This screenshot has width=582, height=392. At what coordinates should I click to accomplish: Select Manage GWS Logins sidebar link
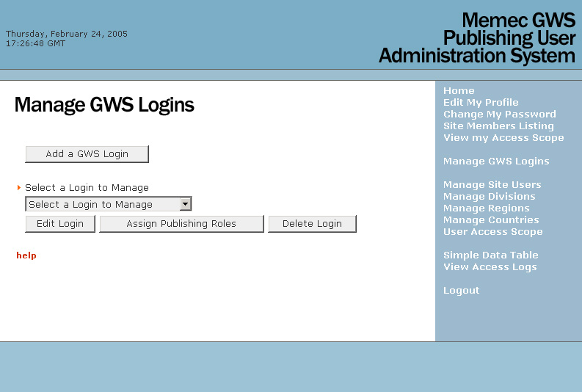pos(496,161)
